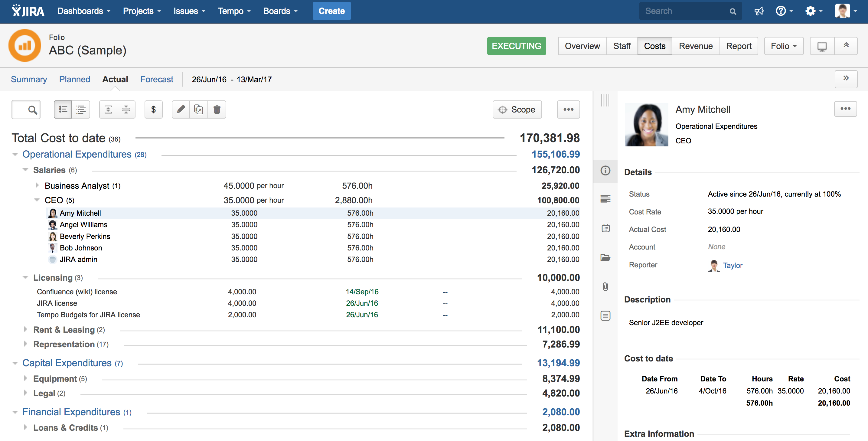Open the calendar icon in side panel
This screenshot has width=868, height=441.
click(x=605, y=228)
